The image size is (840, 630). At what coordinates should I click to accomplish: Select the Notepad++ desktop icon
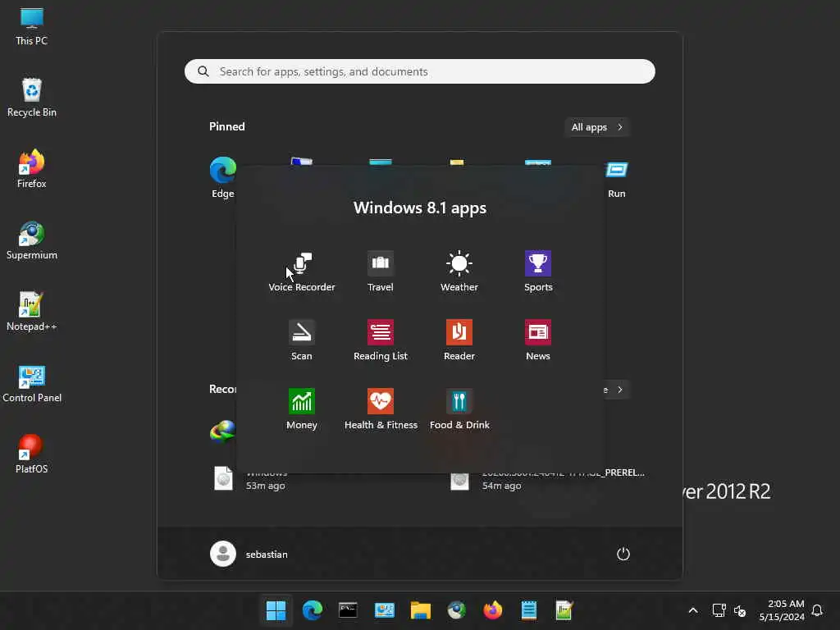click(x=32, y=312)
